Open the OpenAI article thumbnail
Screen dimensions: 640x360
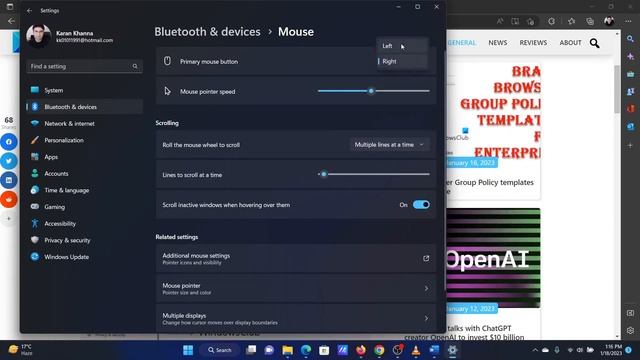point(493,258)
